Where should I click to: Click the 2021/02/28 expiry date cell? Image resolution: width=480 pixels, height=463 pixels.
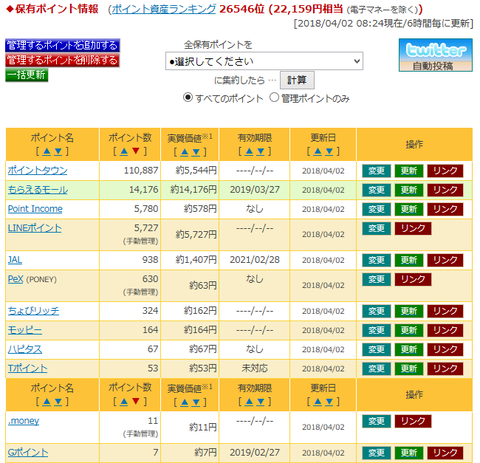254,260
